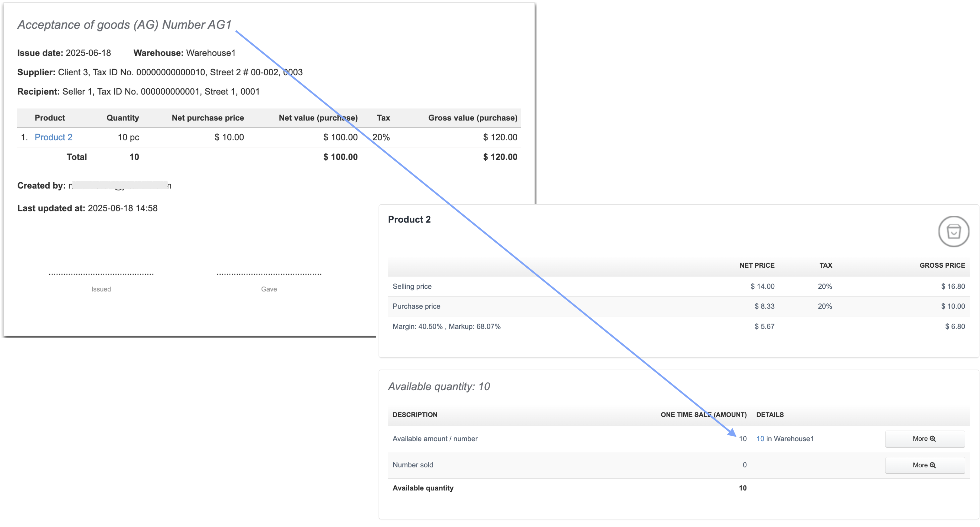Open the Product 2 link in goods table
This screenshot has height=527, width=980.
(53, 137)
